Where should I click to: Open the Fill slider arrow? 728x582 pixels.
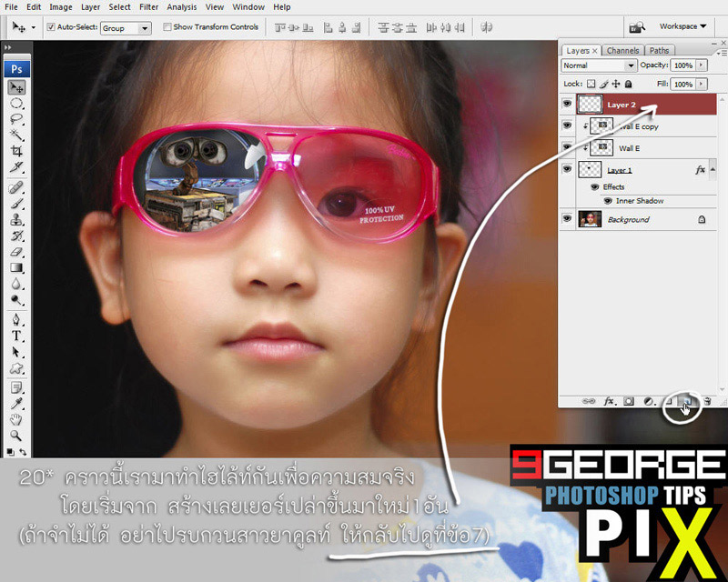pyautogui.click(x=701, y=84)
